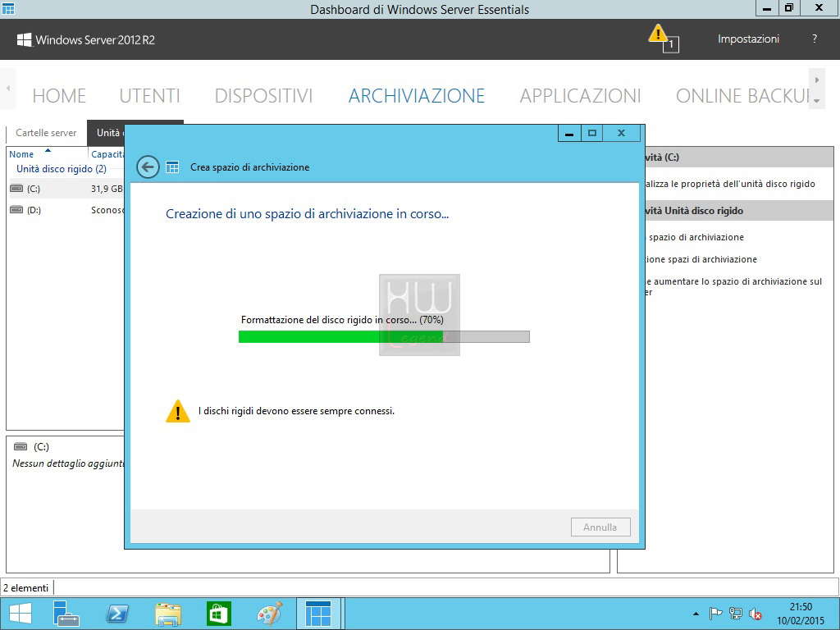Open the navigation tabs overflow dropdown
Screen dimensions: 840x630
(x=816, y=101)
